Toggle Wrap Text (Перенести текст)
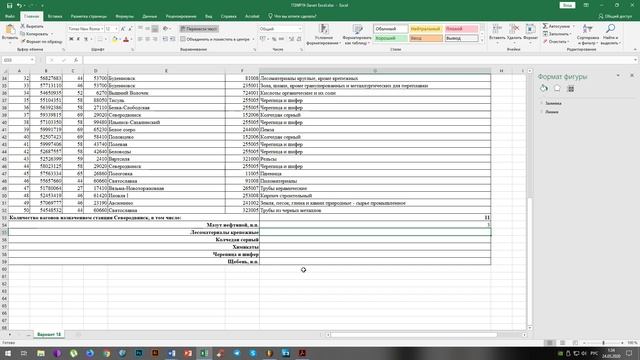The image size is (640, 360). [x=199, y=29]
